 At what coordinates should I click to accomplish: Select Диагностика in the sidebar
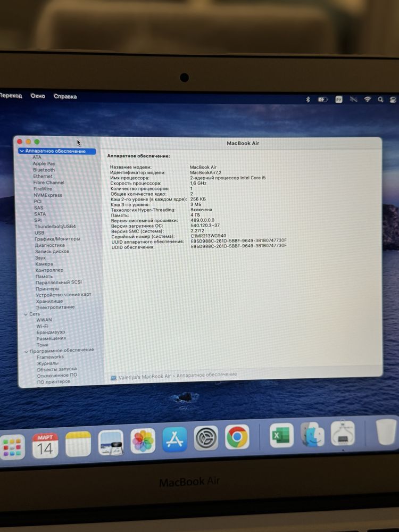click(x=50, y=245)
